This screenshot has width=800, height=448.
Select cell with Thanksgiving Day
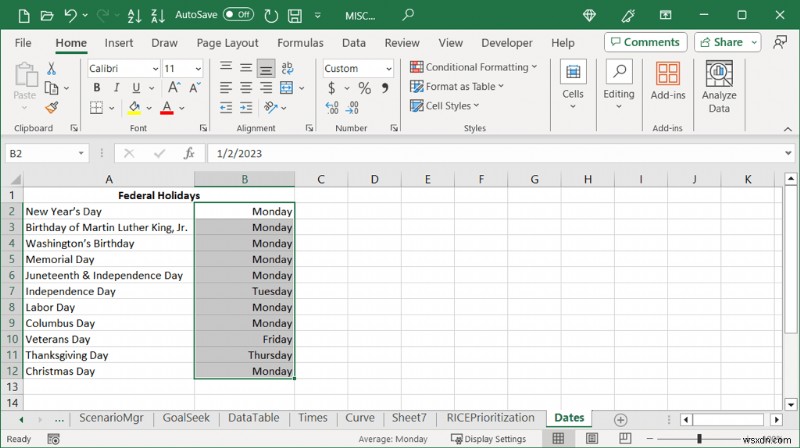109,355
